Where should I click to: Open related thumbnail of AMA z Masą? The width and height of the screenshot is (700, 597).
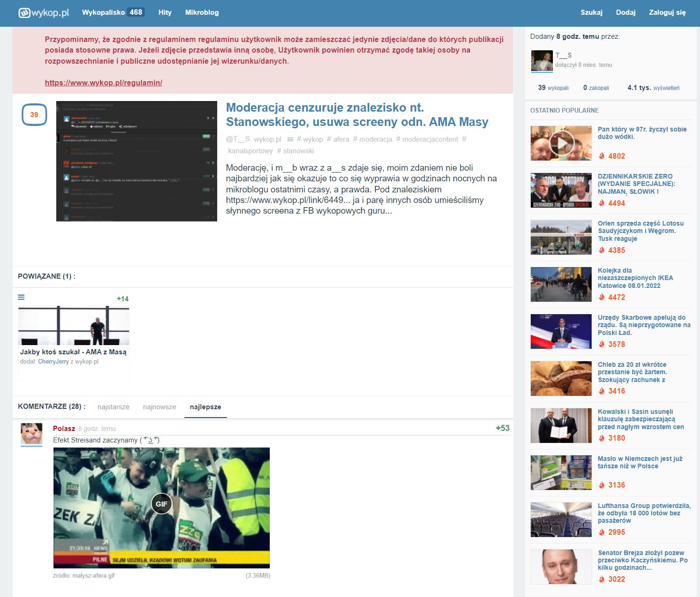point(74,325)
